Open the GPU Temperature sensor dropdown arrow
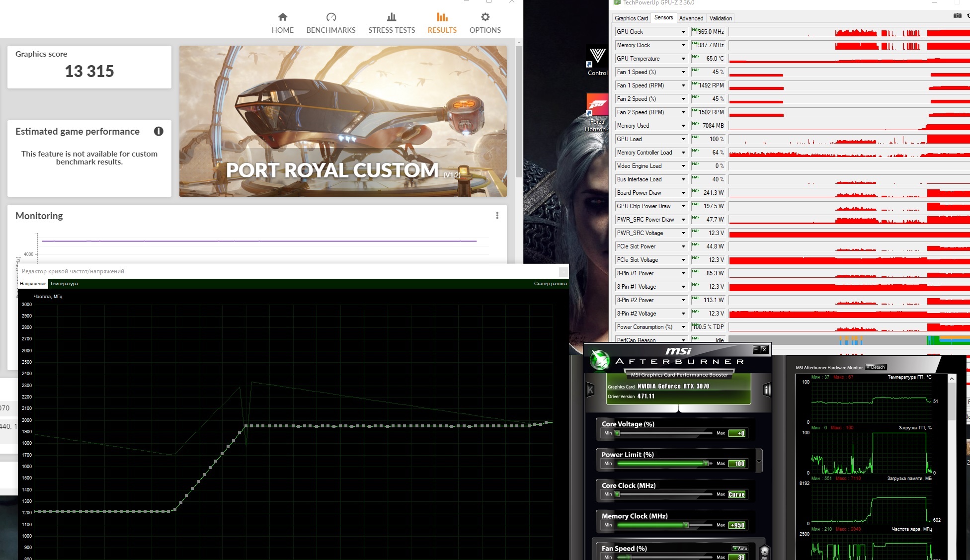 coord(683,59)
